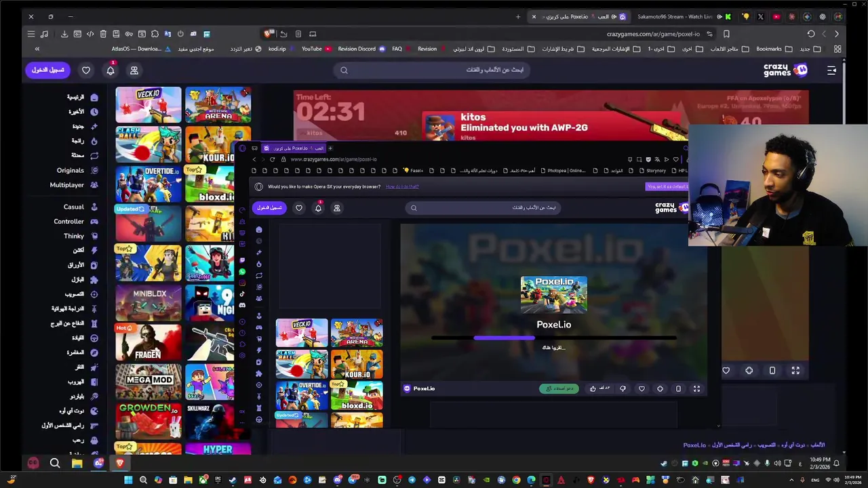The width and height of the screenshot is (868, 488).
Task: Open the extensions puzzle icon
Action: click(155, 34)
